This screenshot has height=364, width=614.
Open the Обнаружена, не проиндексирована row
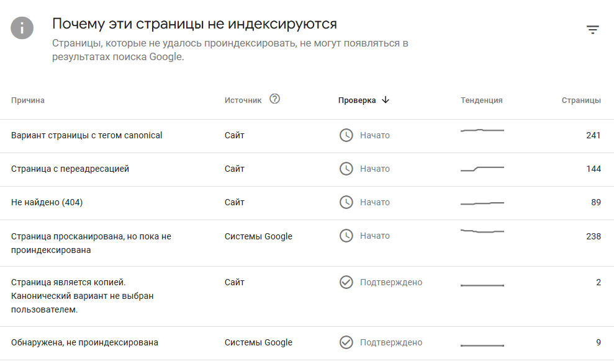[x=85, y=342]
